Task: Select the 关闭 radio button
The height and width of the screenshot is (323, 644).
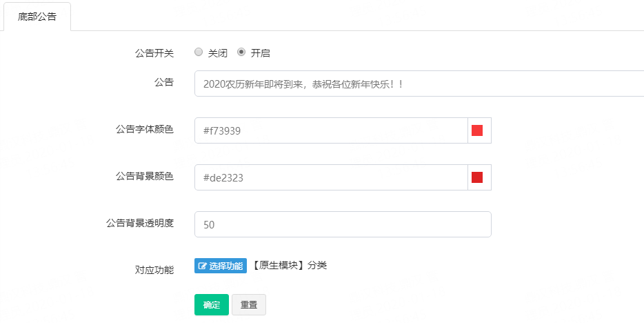Action: (x=199, y=52)
